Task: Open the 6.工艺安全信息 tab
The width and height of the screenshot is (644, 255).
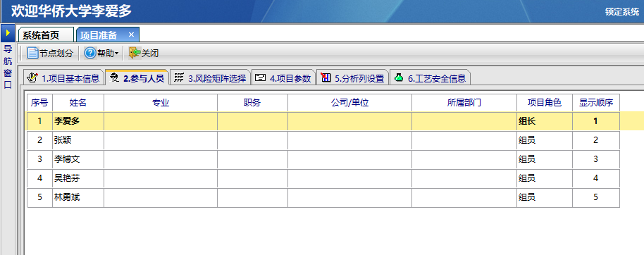Action: 430,78
